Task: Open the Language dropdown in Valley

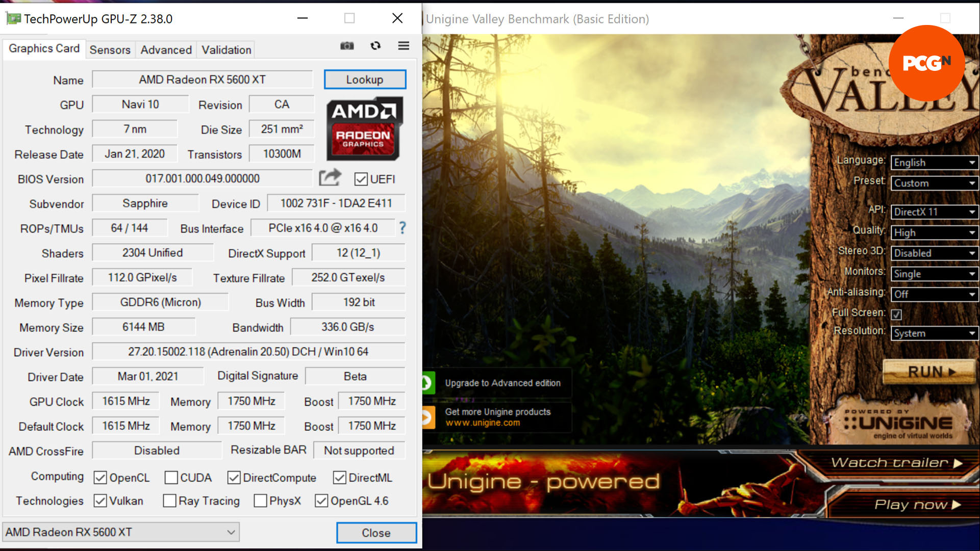Action: 935,163
